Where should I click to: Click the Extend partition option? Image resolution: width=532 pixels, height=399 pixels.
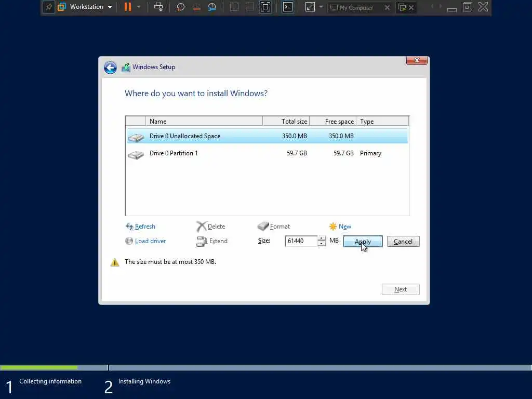(x=218, y=241)
